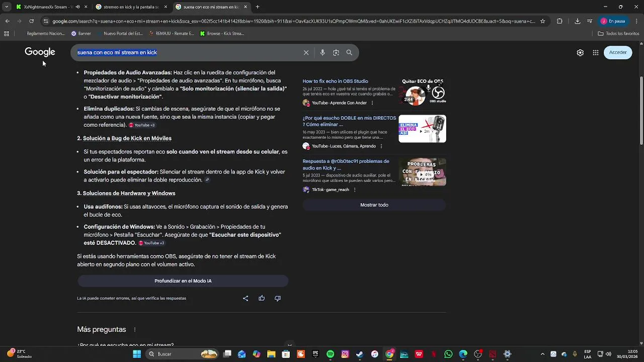Open Nuevo Portal del Est... bookmark

click(x=119, y=33)
